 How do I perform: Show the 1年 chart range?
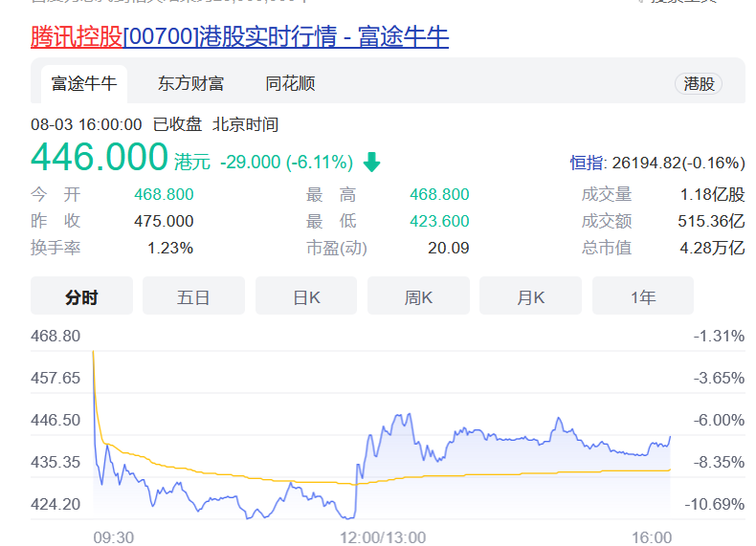643,296
